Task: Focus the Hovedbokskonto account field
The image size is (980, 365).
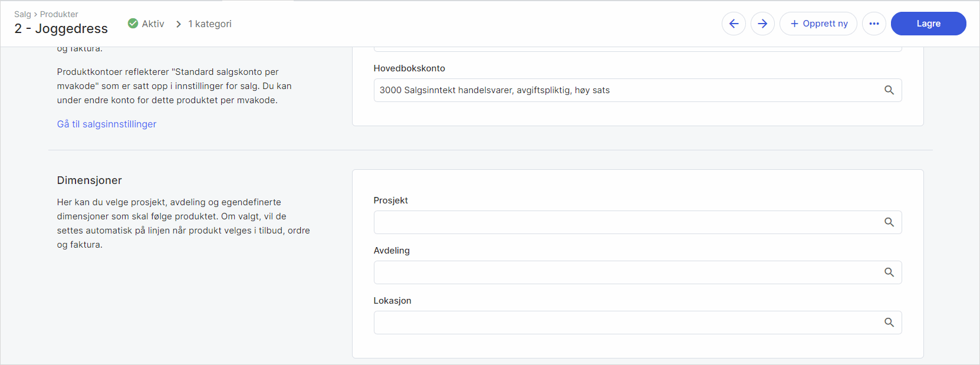Action: pos(625,90)
